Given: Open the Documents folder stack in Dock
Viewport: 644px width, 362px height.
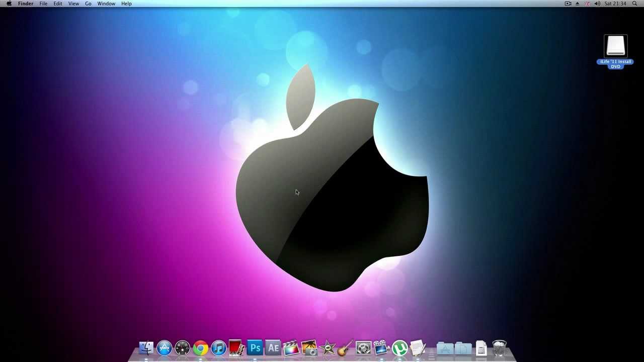Looking at the screenshot, I should (463, 348).
